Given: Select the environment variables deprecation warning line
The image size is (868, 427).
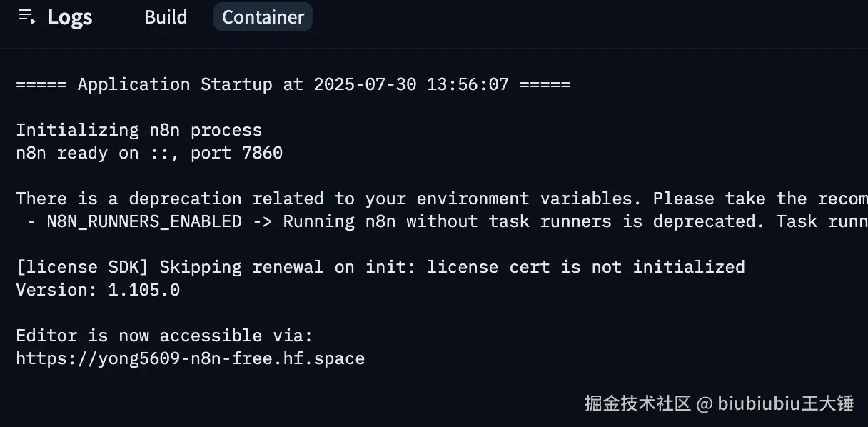Looking at the screenshot, I should pos(442,199).
